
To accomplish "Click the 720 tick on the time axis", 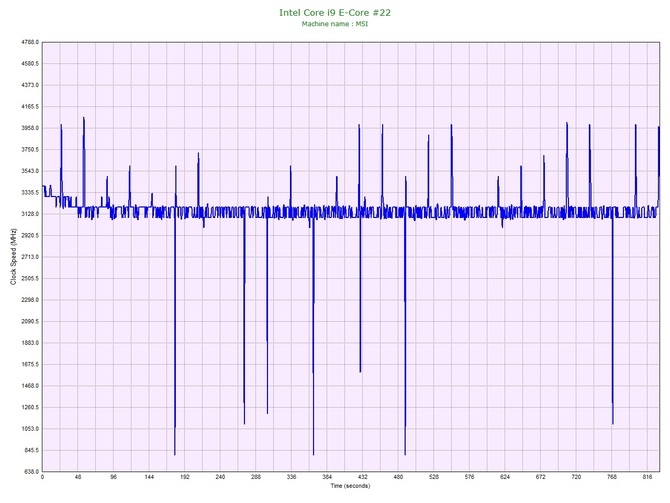I will 576,477.
